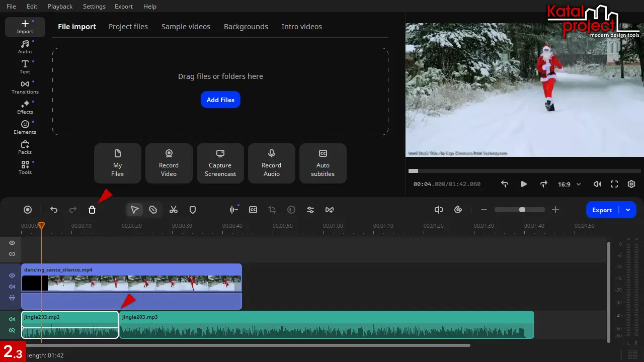Select the scissors split tool

(174, 210)
